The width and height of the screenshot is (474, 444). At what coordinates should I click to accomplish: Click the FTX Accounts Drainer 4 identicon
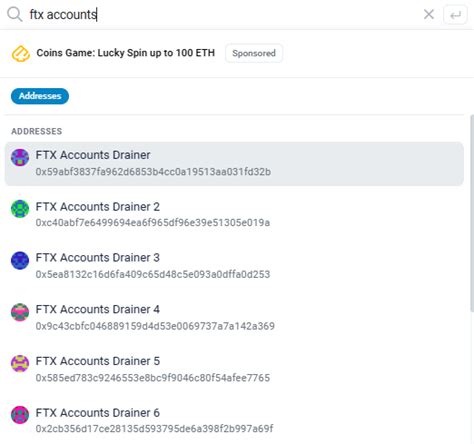tap(20, 312)
